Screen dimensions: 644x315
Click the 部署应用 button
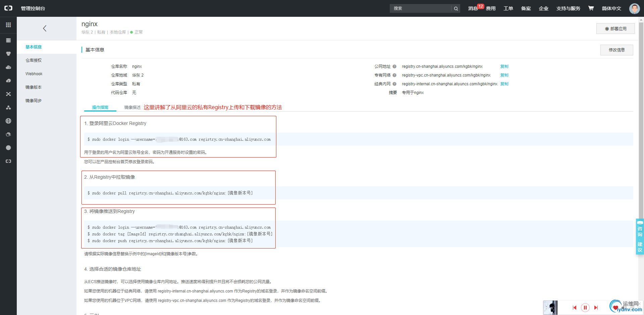click(x=615, y=29)
